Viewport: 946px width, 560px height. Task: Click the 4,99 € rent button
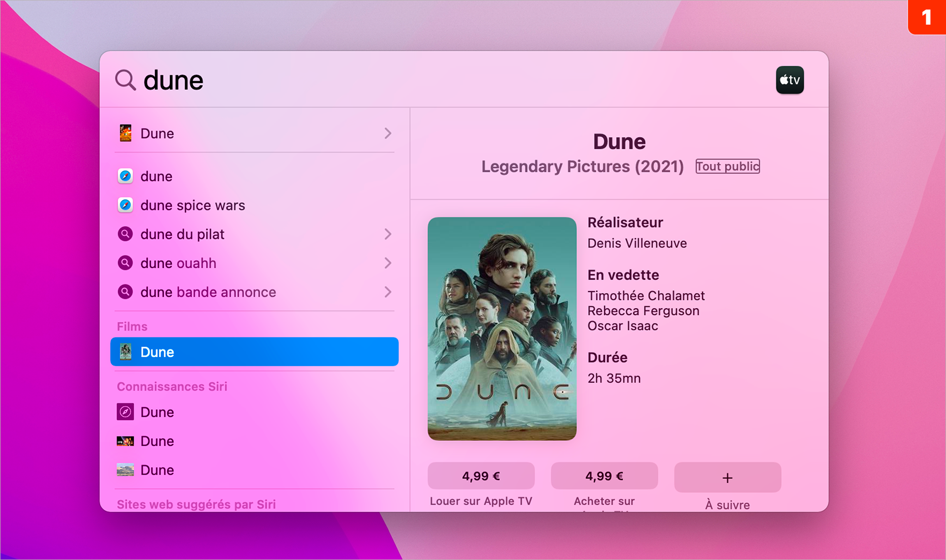click(x=481, y=476)
